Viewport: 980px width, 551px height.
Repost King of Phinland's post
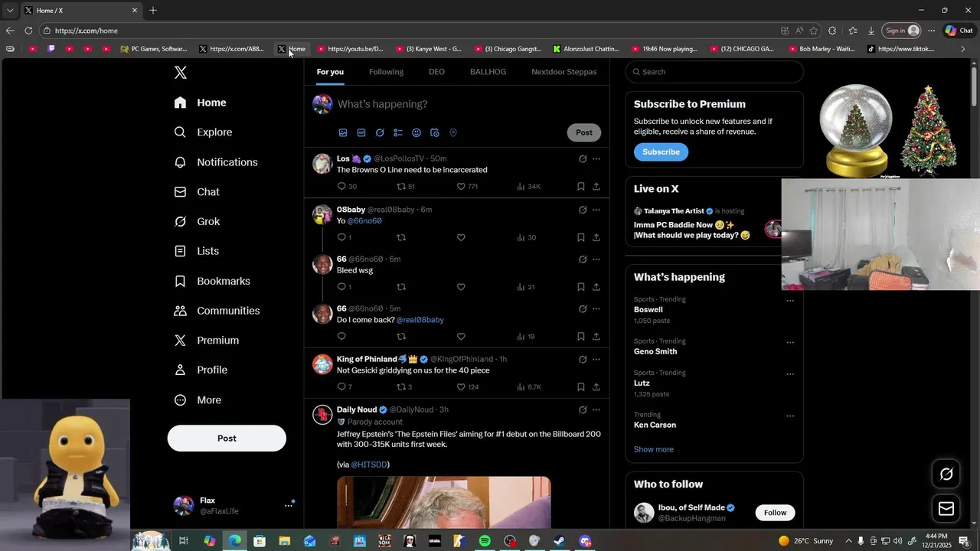tap(404, 387)
